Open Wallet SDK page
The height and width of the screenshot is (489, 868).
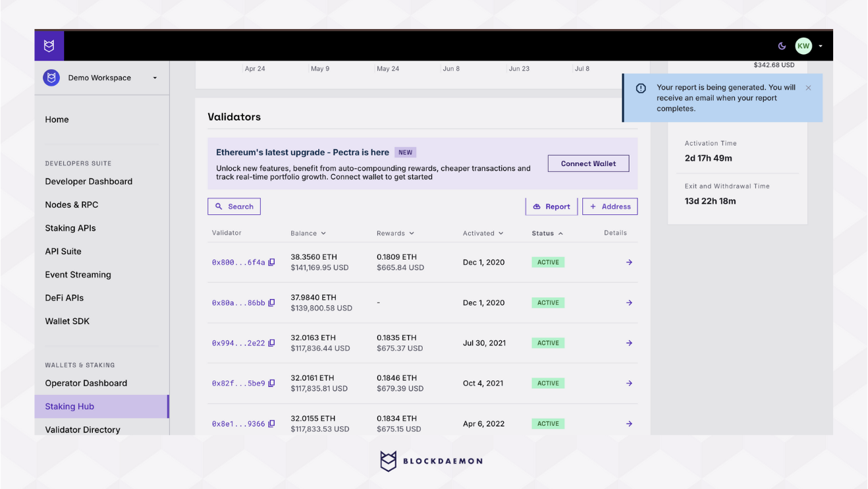[67, 321]
